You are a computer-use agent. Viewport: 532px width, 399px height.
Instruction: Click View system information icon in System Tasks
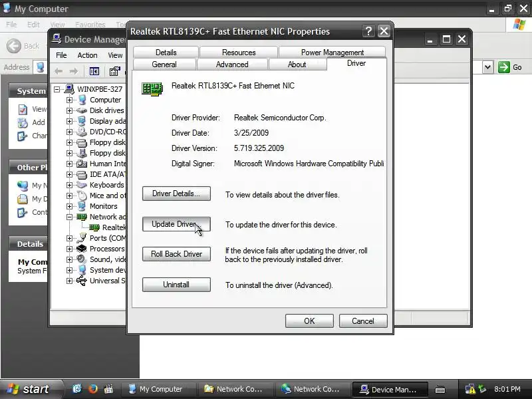(x=23, y=110)
